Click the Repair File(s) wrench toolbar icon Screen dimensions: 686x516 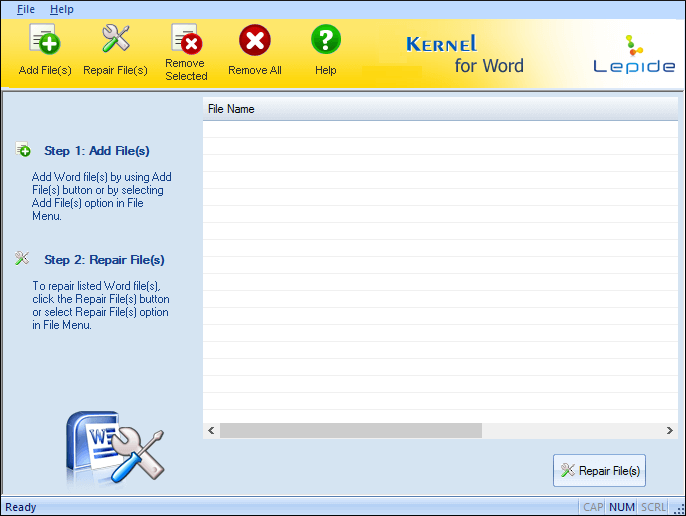[116, 39]
